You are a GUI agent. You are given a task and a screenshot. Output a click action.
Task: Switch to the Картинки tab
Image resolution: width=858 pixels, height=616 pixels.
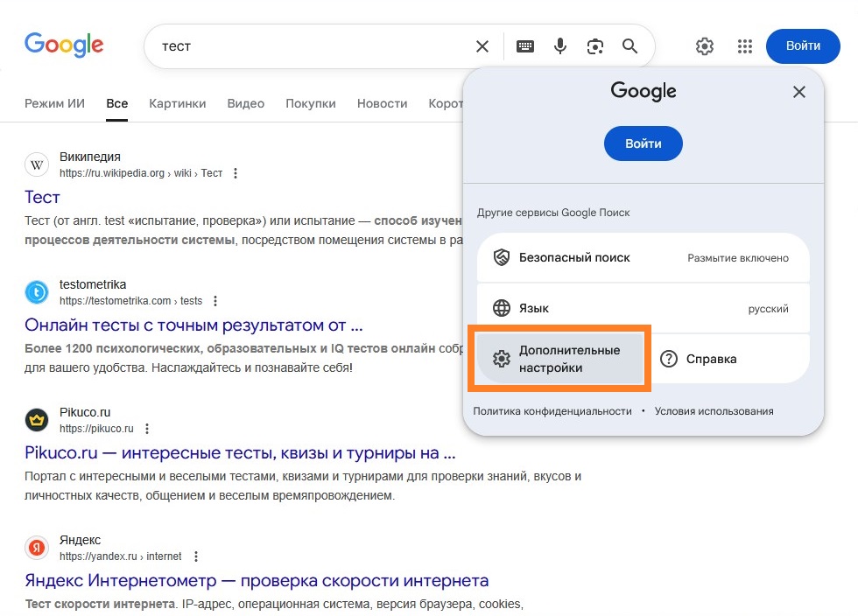point(178,103)
